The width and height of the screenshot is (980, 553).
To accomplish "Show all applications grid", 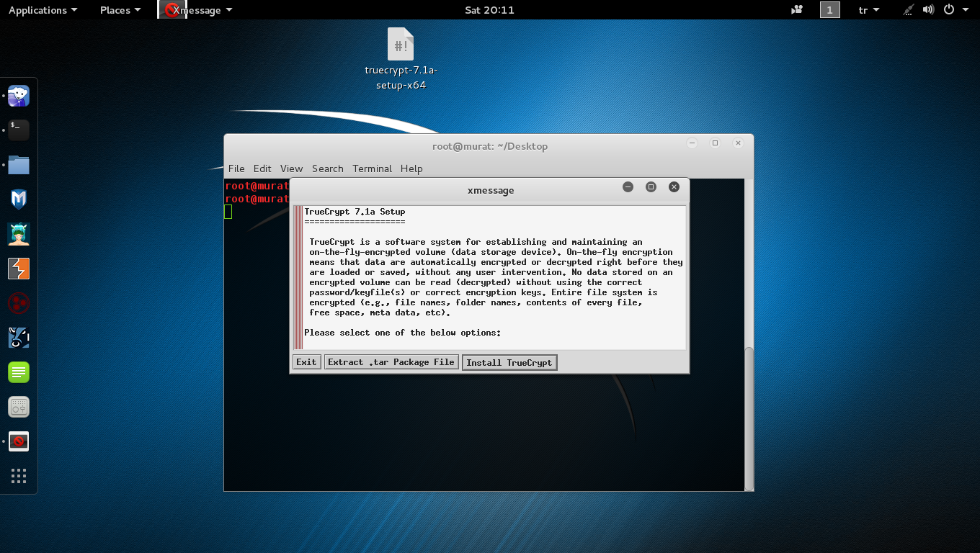I will (x=19, y=476).
